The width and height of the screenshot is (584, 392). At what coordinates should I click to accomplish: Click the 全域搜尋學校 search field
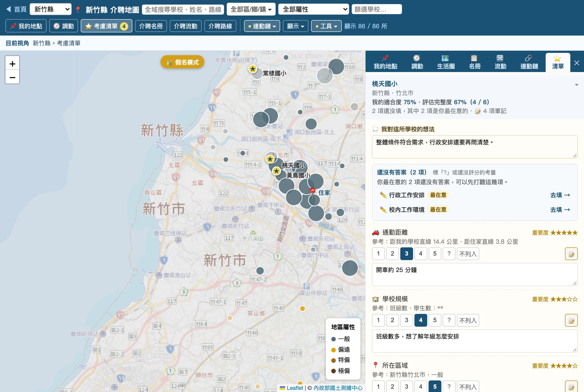(183, 9)
